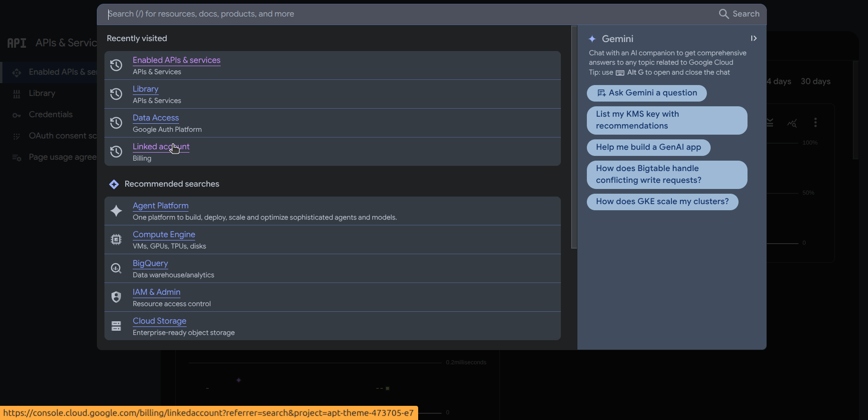Click the Search button in the search bar
868x420 pixels.
(x=739, y=14)
